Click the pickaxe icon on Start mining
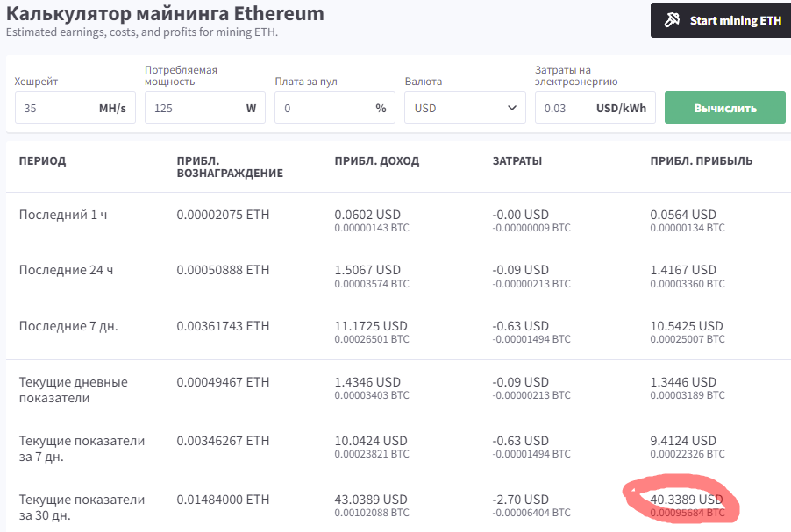Viewport: 791px width, 532px height. [x=673, y=20]
